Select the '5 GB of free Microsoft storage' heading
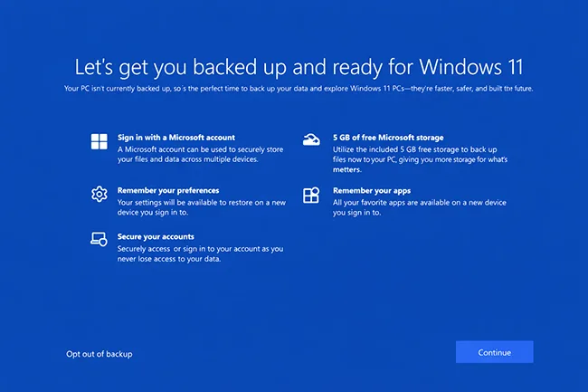The image size is (588, 392). 388,138
